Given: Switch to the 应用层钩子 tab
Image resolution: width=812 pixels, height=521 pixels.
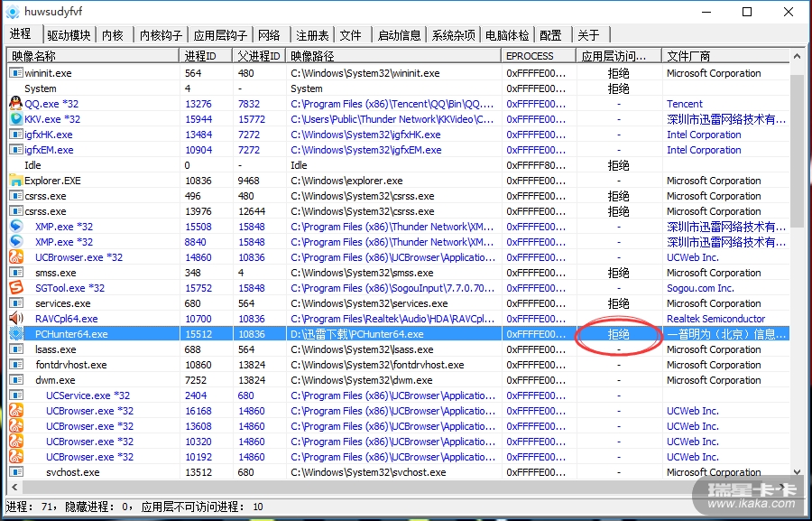Looking at the screenshot, I should click(220, 35).
